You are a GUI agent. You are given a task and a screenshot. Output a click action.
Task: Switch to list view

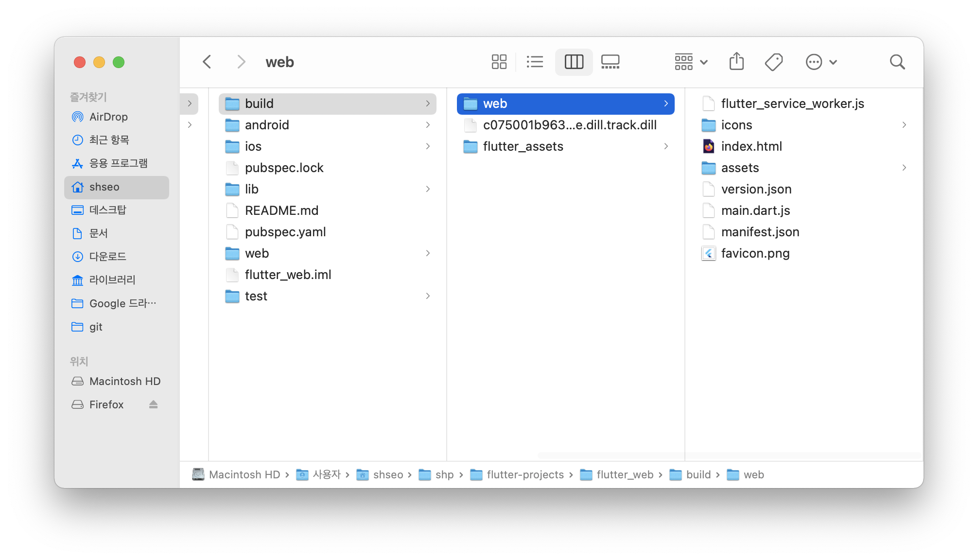[x=535, y=62]
